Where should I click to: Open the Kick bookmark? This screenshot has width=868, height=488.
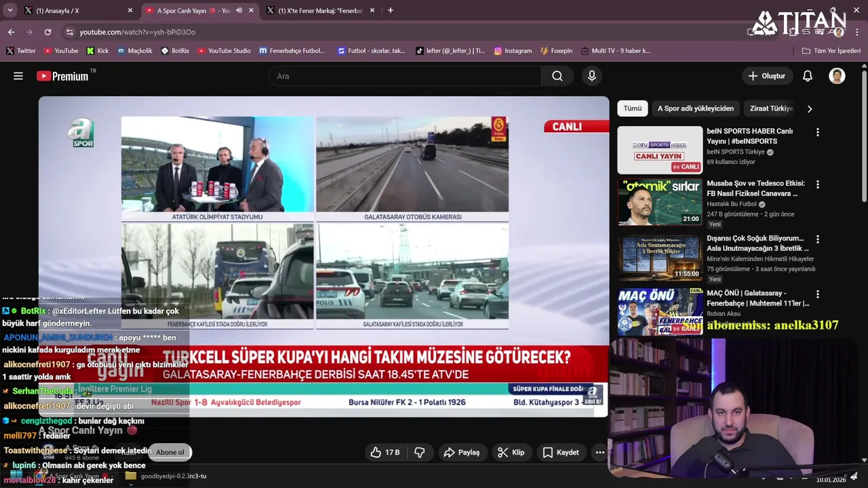click(x=98, y=51)
